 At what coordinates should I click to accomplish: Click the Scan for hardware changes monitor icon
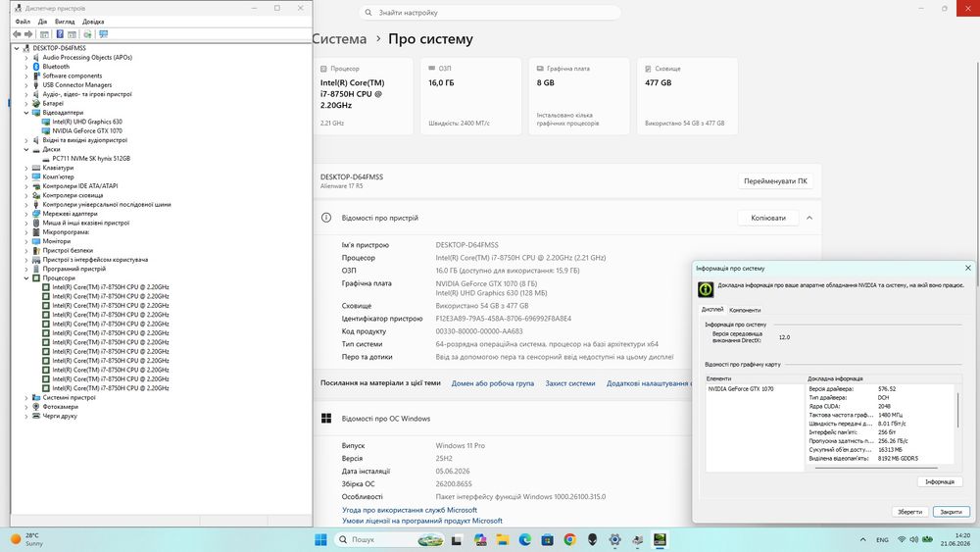[x=104, y=34]
